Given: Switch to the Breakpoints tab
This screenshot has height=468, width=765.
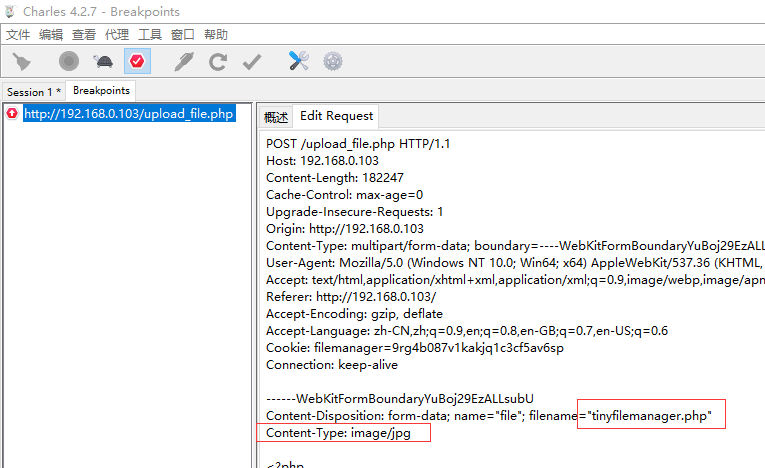Looking at the screenshot, I should click(x=101, y=90).
